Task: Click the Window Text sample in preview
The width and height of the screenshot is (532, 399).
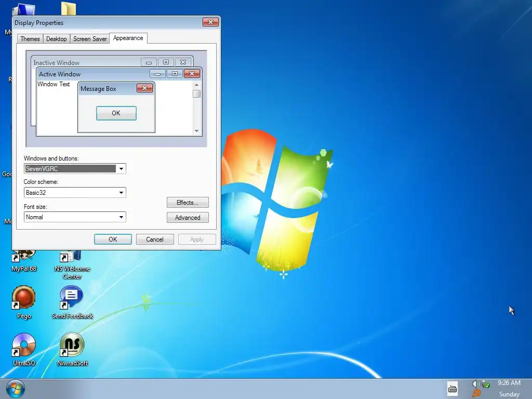Action: click(x=54, y=84)
